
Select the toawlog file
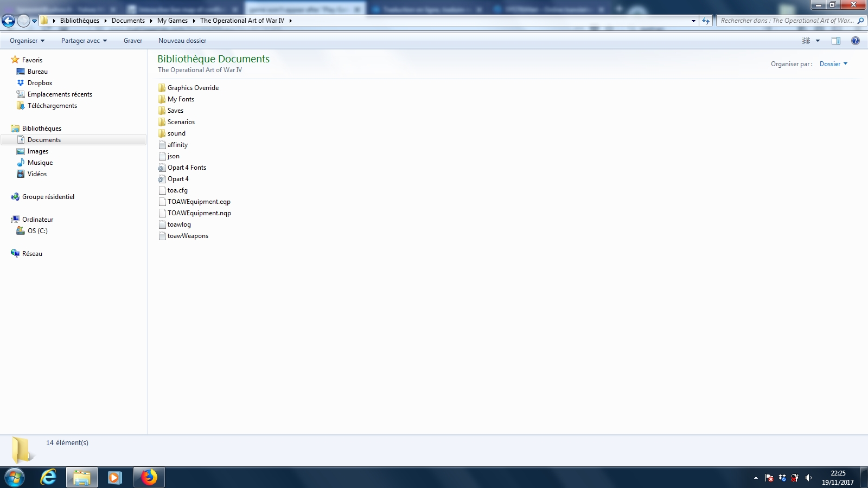point(179,224)
